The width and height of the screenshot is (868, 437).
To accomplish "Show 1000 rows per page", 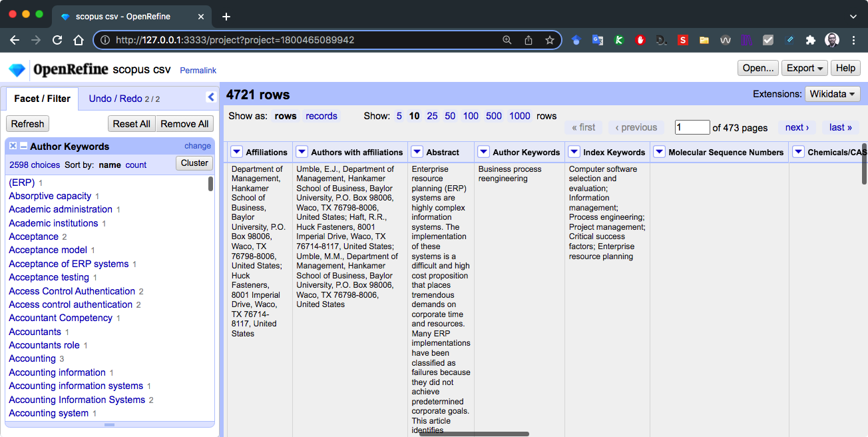I will (x=520, y=116).
